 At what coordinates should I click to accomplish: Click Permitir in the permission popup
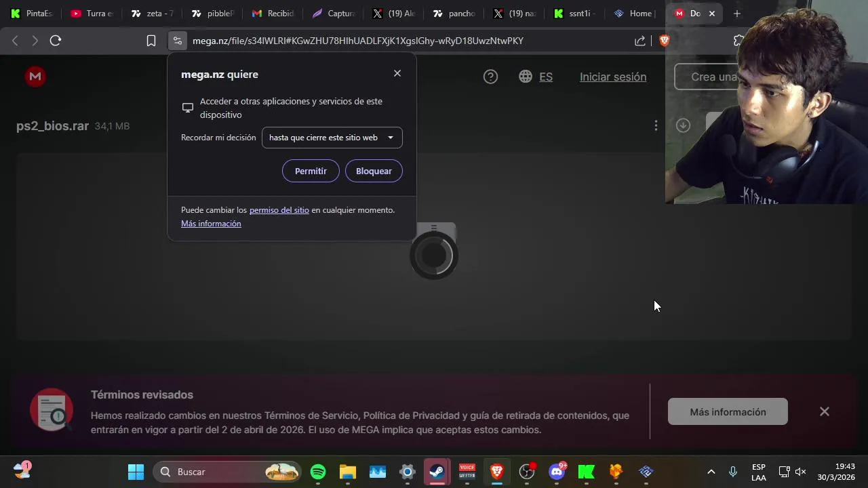click(x=311, y=171)
